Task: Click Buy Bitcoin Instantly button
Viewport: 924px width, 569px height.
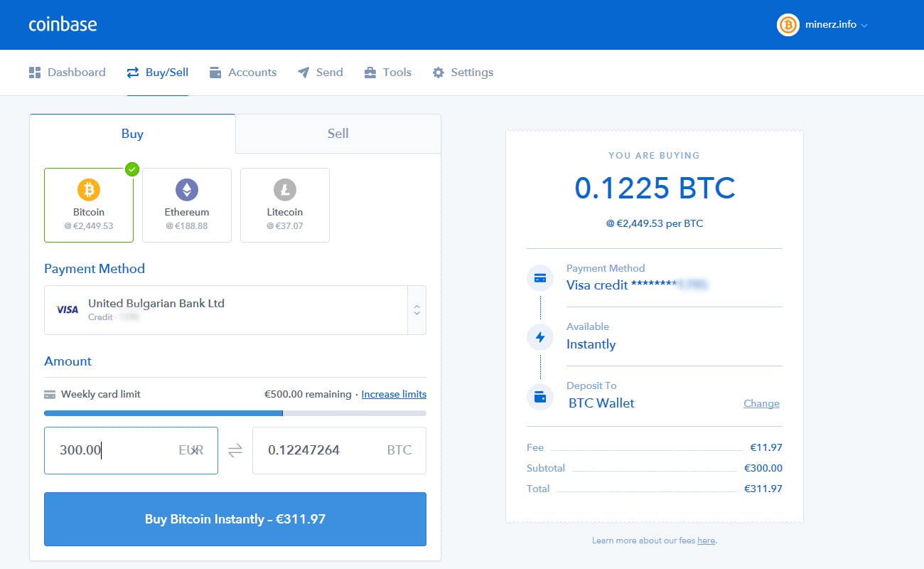Action: tap(235, 519)
